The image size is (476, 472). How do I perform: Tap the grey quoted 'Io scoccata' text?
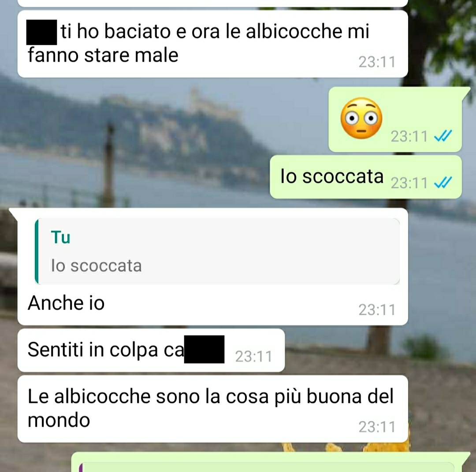pyautogui.click(x=96, y=266)
